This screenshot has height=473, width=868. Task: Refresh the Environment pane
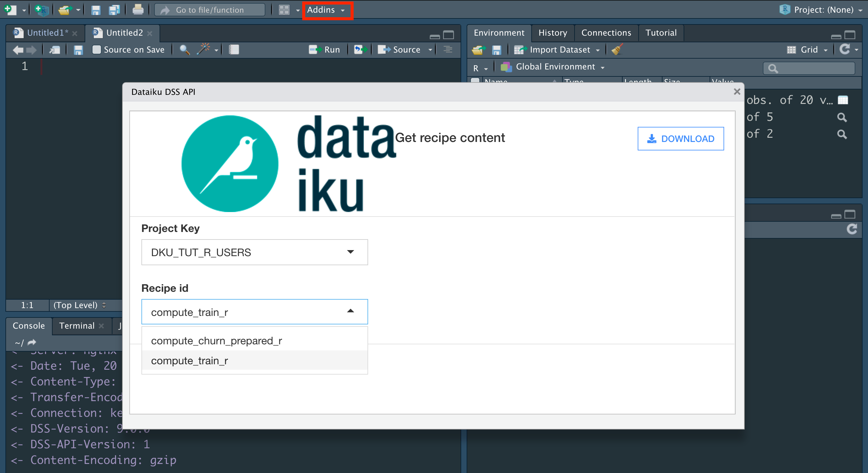click(x=845, y=49)
